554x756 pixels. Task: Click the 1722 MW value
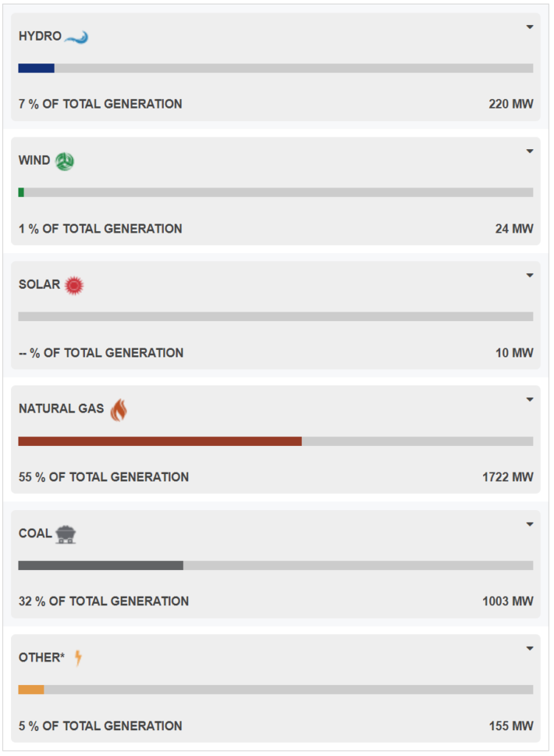coord(508,477)
